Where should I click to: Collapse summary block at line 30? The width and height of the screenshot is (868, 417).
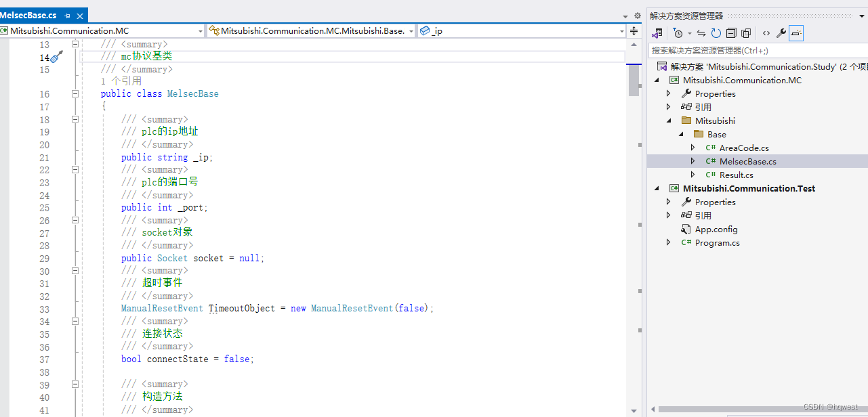point(75,271)
